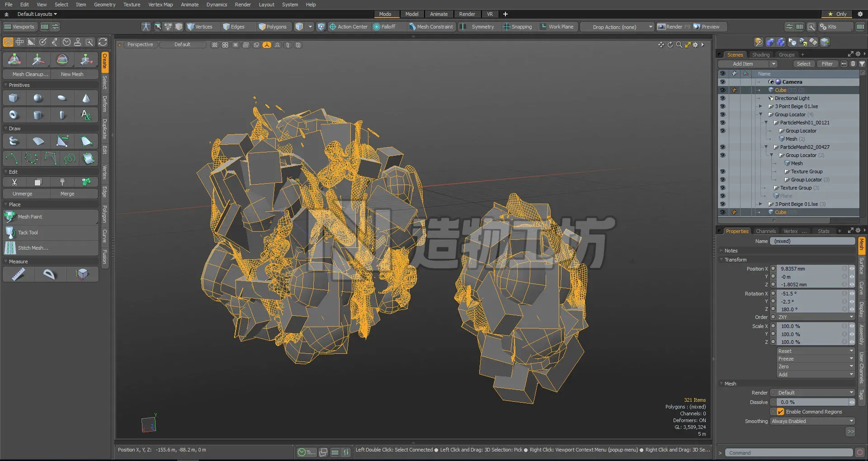Viewport: 868px width, 461px height.
Task: Toggle visibility of ParticleMesh01_00121
Action: pyautogui.click(x=722, y=123)
